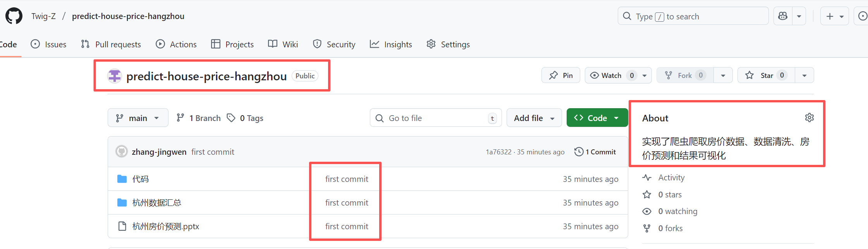Switch to the Insights tab
868x249 pixels.
[391, 44]
